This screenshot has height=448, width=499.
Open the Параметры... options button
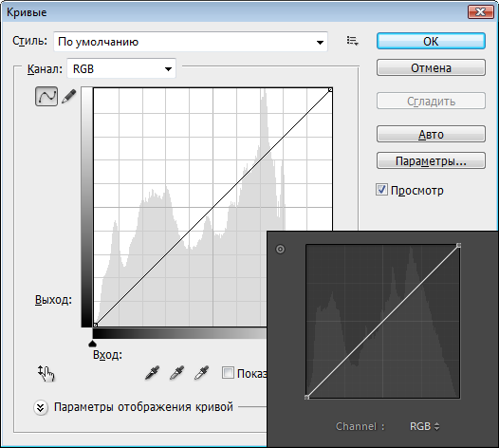tap(431, 160)
